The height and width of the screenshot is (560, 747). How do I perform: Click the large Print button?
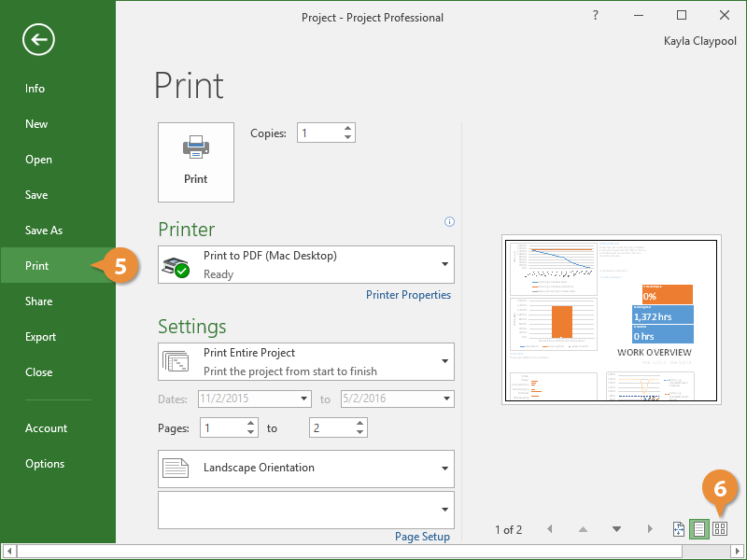click(x=196, y=161)
